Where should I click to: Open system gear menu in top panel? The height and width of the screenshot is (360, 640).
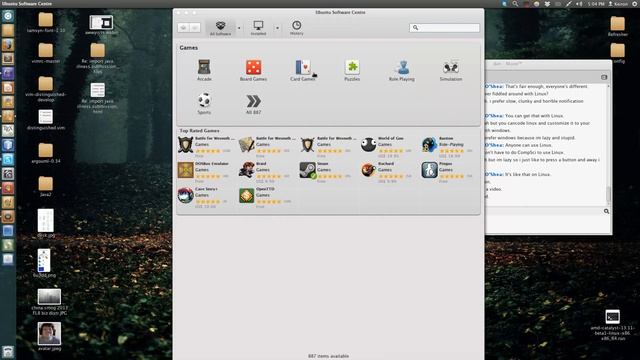(635, 4)
